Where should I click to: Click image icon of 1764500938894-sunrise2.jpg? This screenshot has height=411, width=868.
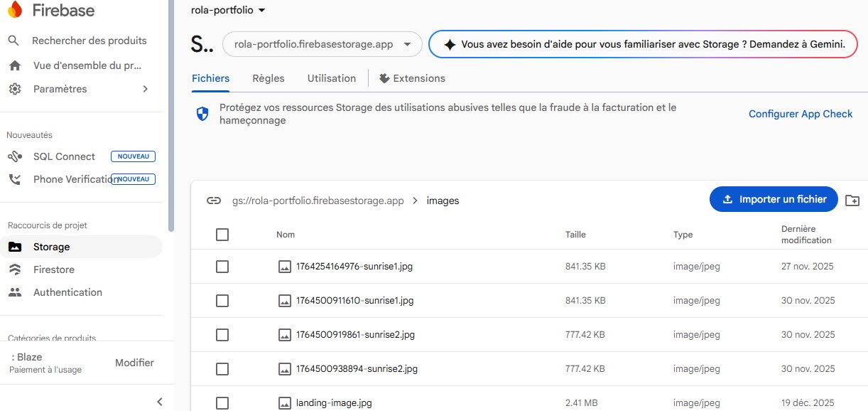[x=285, y=369]
